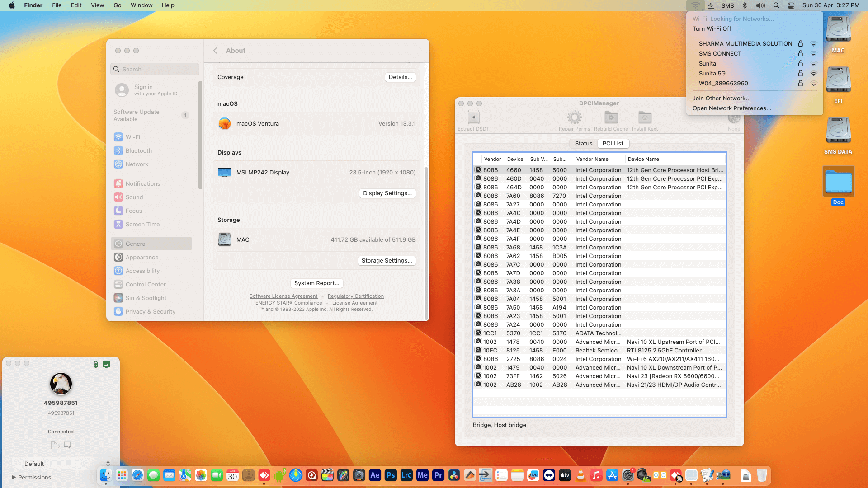
Task: Click the Coverage Details button
Action: [400, 77]
